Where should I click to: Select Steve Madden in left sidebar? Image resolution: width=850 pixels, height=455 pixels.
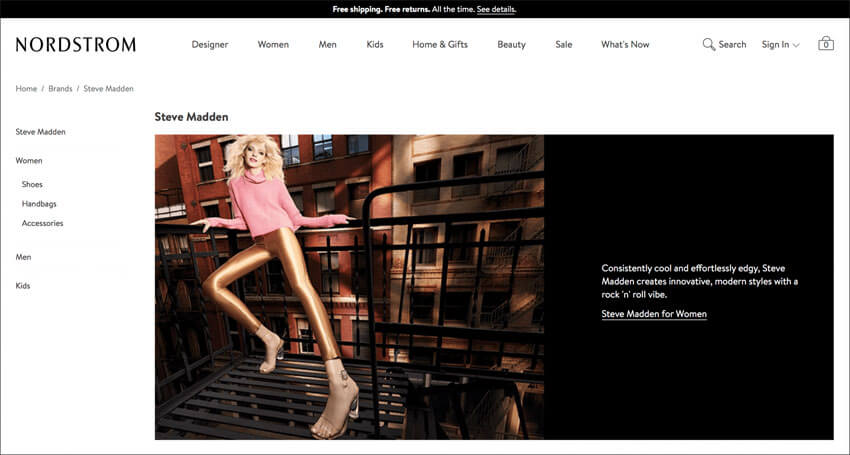coord(41,132)
